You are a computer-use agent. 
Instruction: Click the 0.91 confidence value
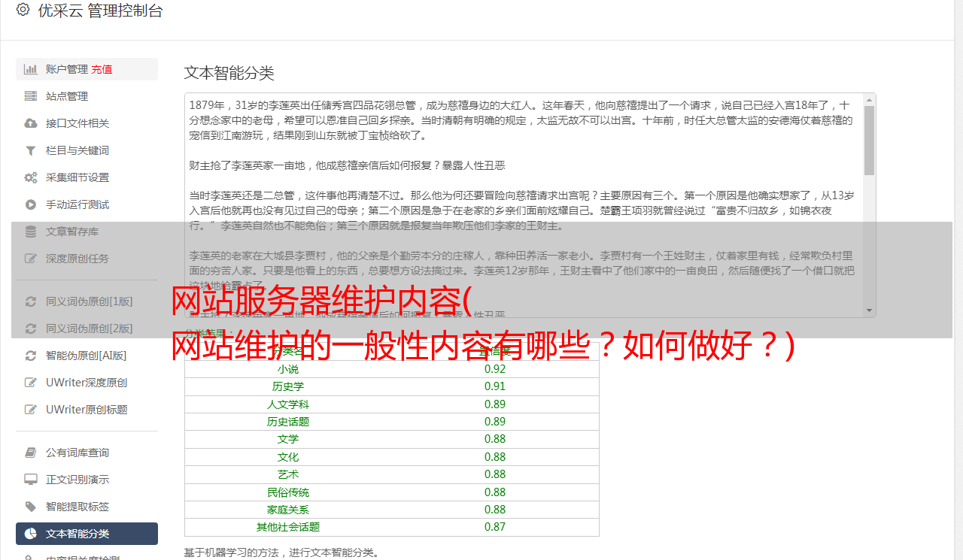(495, 386)
